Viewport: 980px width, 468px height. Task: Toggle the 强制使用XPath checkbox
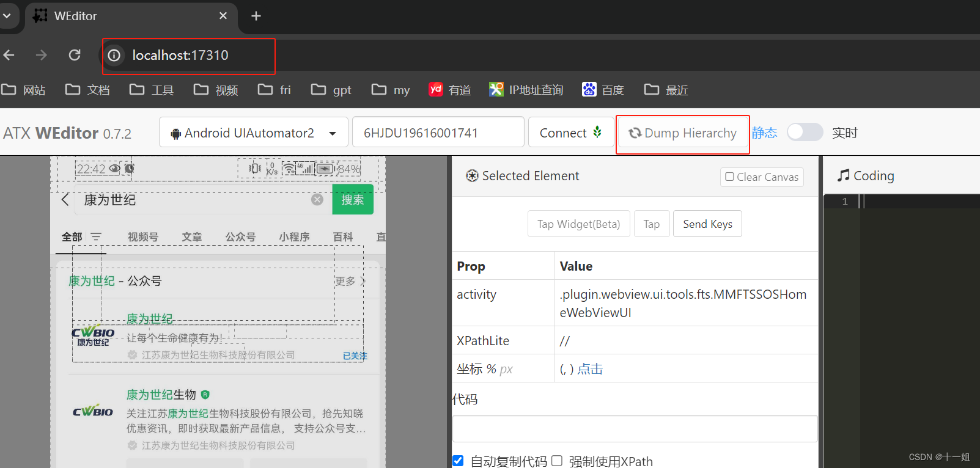tap(556, 461)
